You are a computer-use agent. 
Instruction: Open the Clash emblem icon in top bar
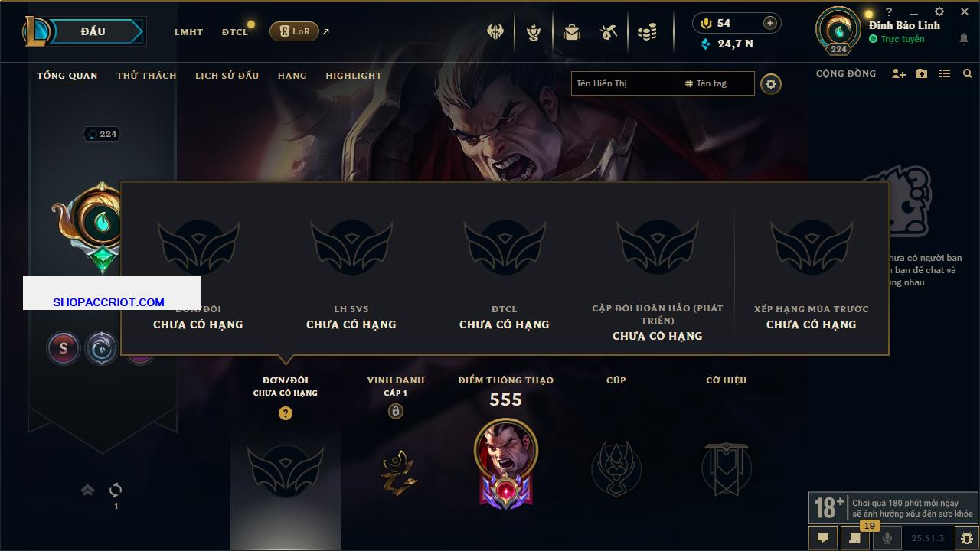click(495, 32)
